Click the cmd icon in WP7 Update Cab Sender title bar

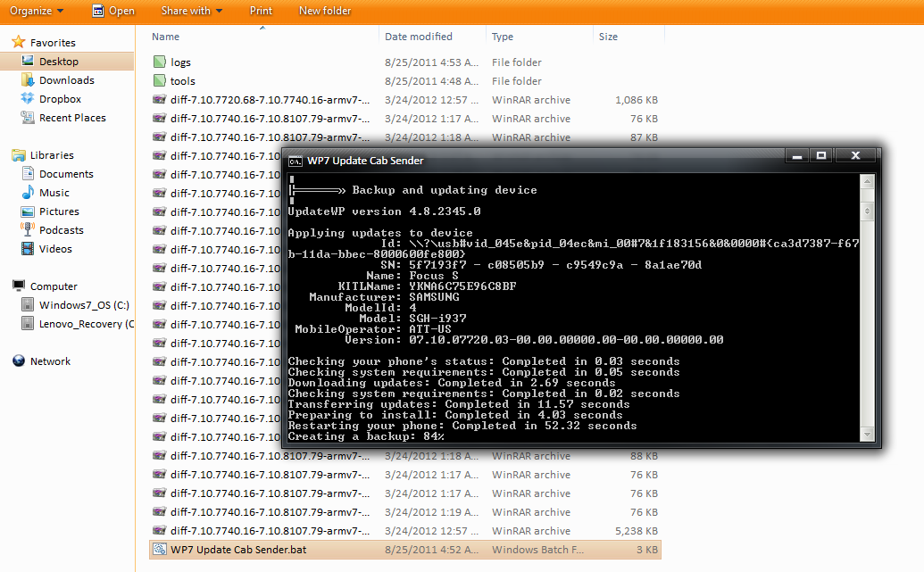click(295, 161)
